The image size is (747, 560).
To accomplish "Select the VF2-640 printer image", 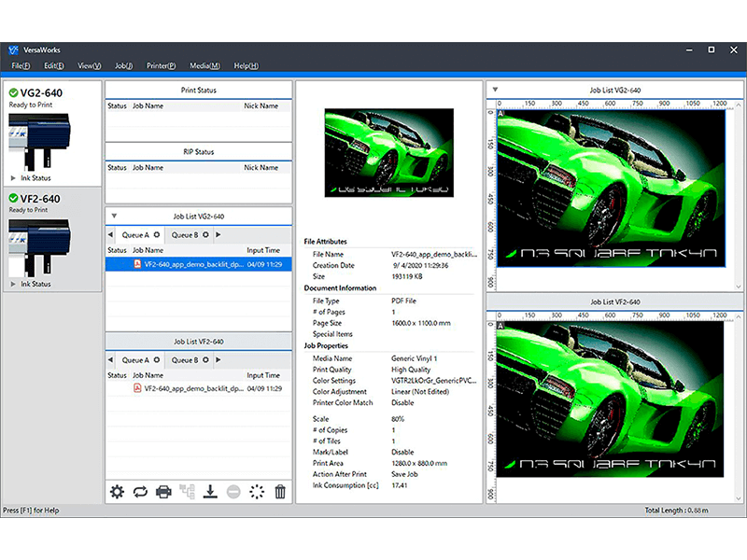I will (39, 247).
